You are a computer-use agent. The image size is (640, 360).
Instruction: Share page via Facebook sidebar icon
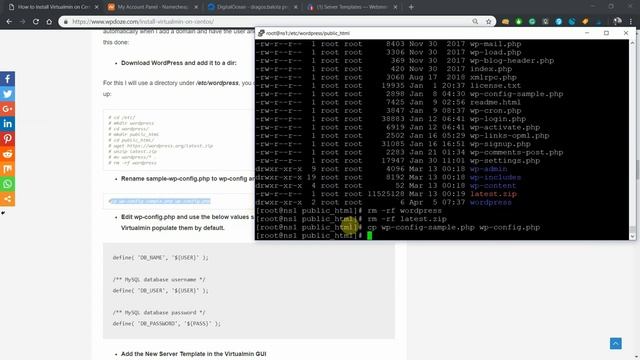pos(7,79)
